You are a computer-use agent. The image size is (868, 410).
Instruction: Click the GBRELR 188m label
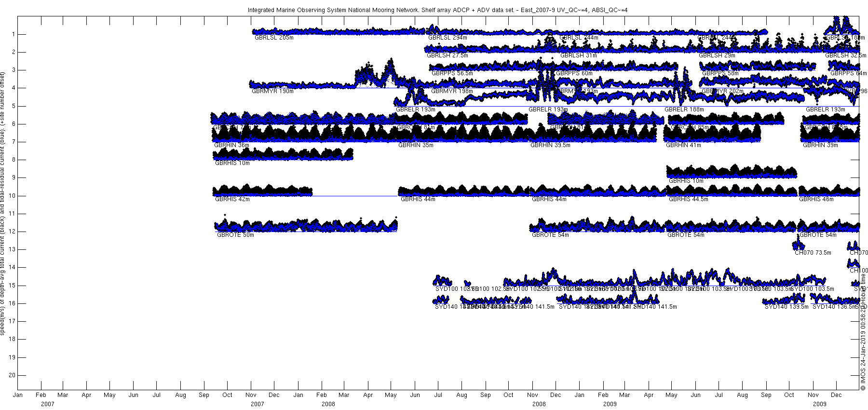(x=684, y=109)
